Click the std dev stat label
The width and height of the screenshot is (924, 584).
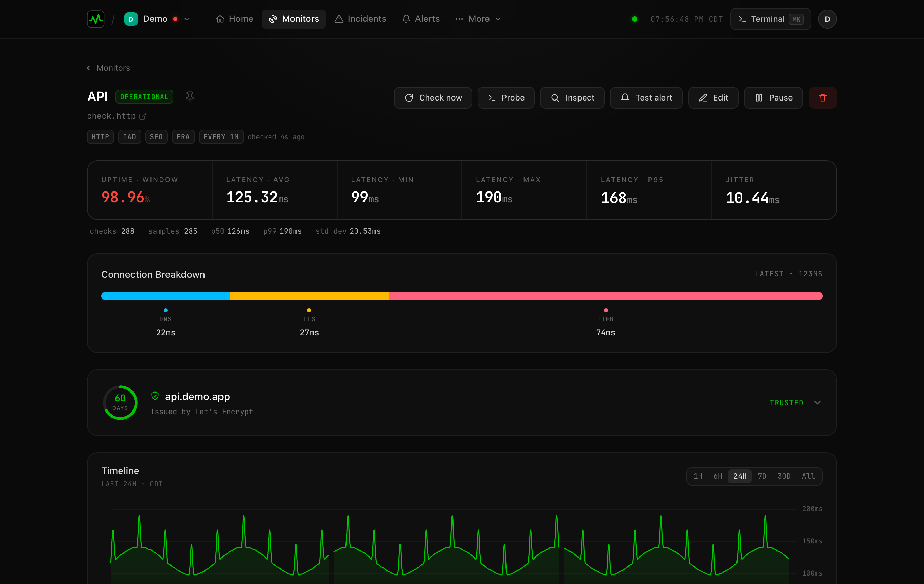point(331,231)
